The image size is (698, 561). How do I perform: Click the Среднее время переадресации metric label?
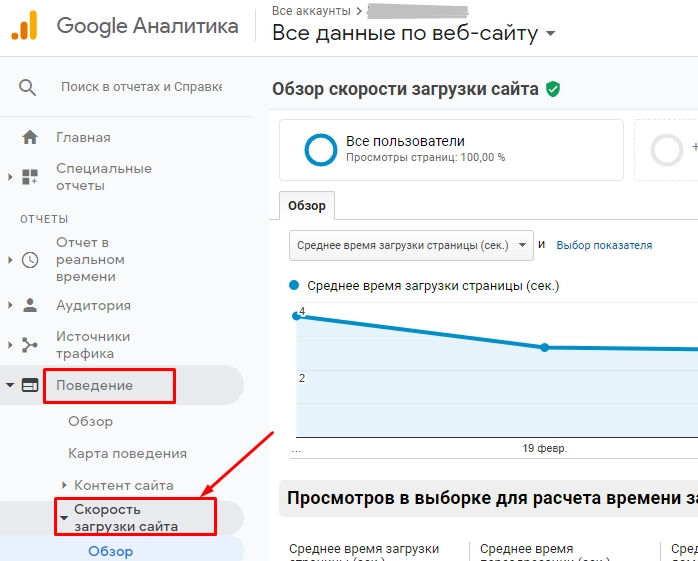526,551
